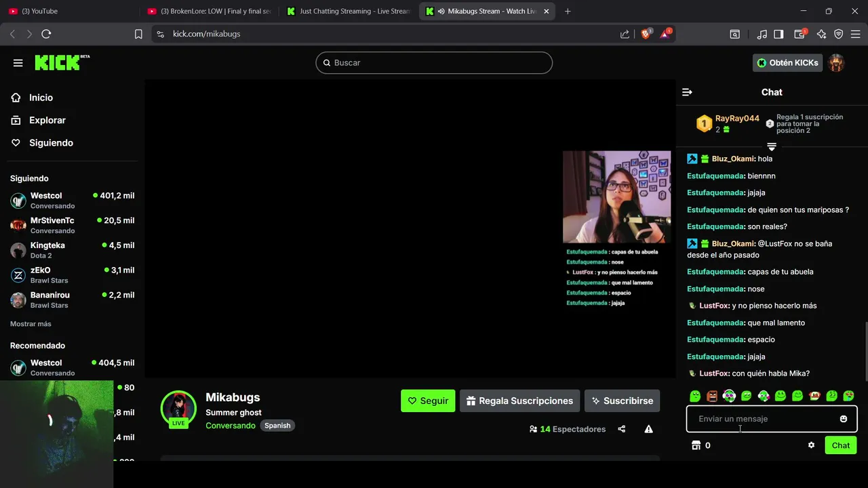Image resolution: width=868 pixels, height=488 pixels.
Task: Insert the headphones purple-eyed emote
Action: coord(729,396)
